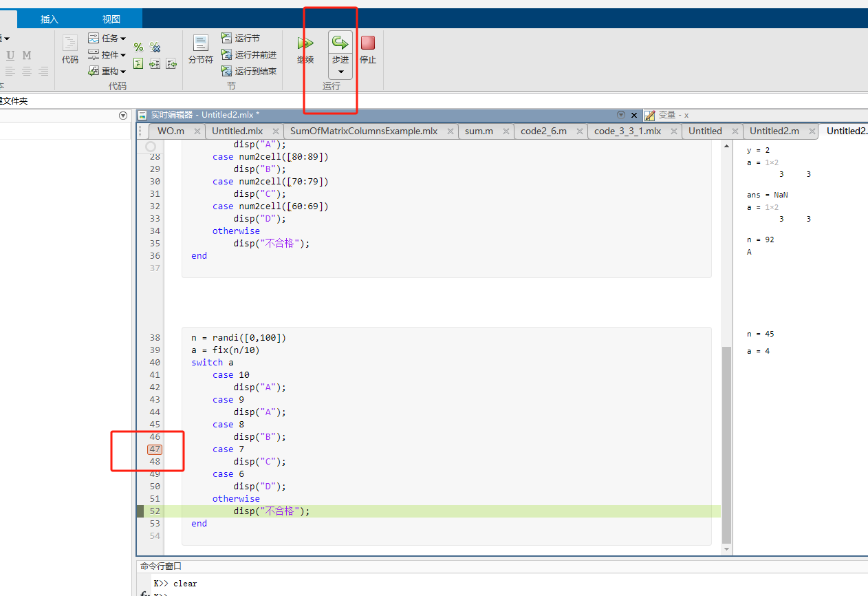868x596 pixels.
Task: Expand the 步进 dropdown arrow
Action: click(340, 71)
